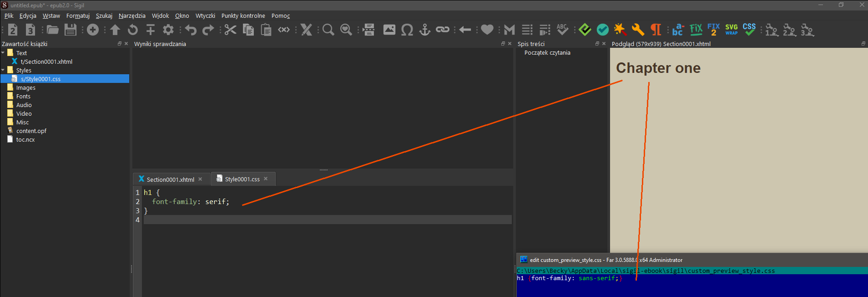Cut selection with scissors icon
868x297 pixels.
[231, 30]
